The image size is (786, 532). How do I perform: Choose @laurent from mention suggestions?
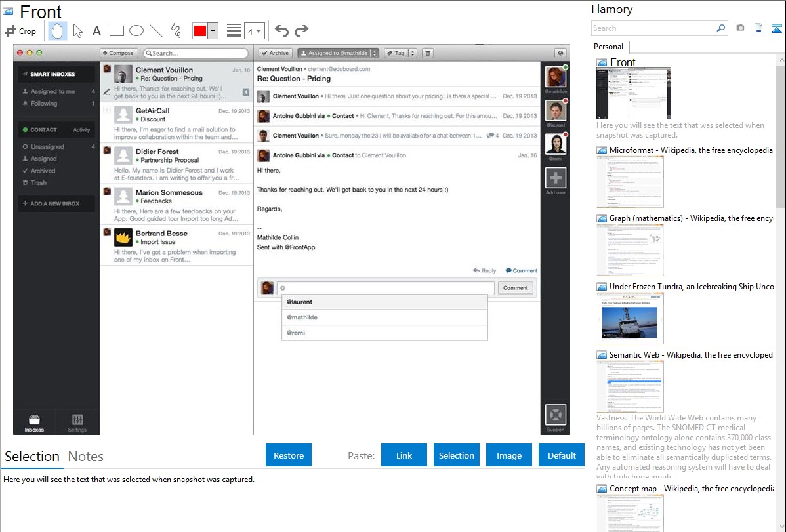point(384,302)
